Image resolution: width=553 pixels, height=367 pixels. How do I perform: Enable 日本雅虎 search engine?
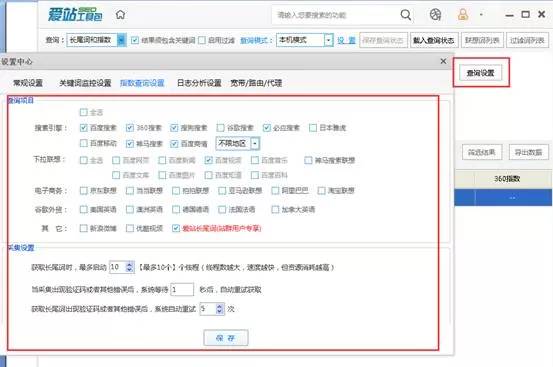(313, 128)
